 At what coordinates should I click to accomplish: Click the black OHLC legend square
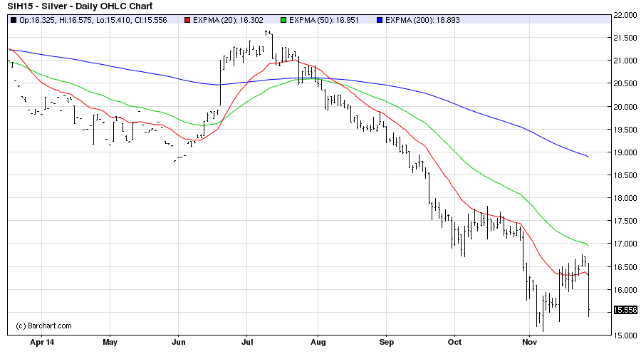pos(14,20)
